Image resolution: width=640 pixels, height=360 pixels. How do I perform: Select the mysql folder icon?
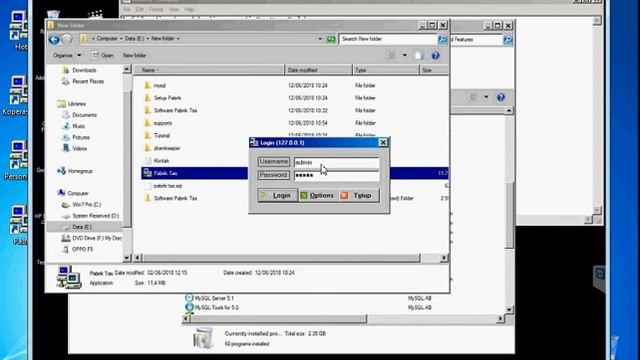coord(148,85)
